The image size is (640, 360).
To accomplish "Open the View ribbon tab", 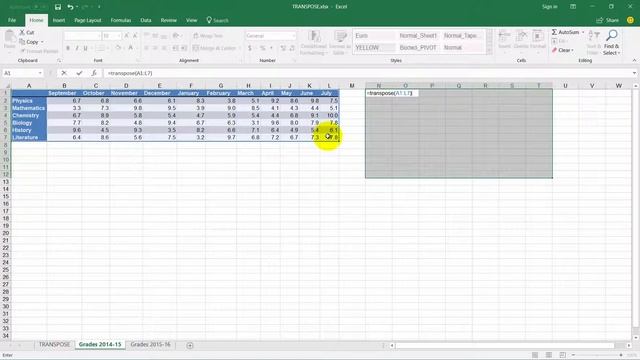I will (x=191, y=20).
